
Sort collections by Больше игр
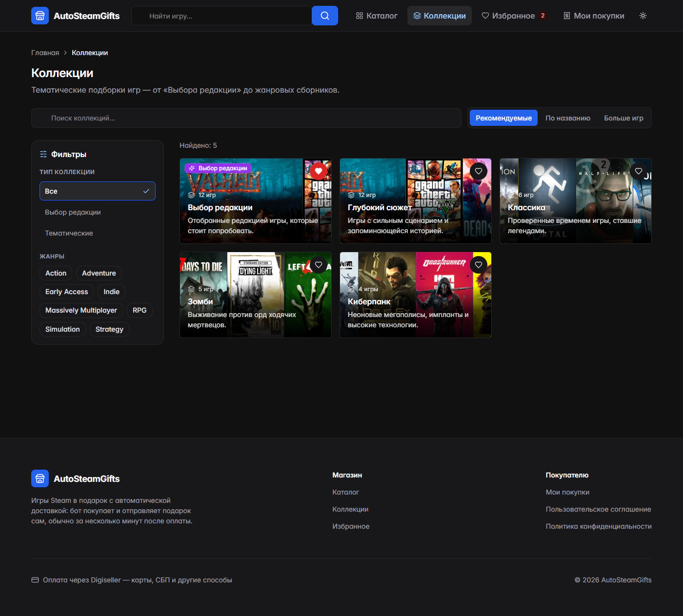(x=623, y=118)
